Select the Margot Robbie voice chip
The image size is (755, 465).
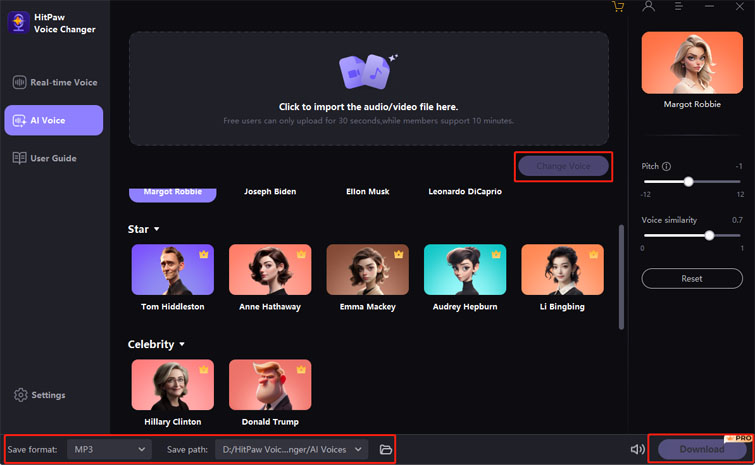tap(172, 194)
